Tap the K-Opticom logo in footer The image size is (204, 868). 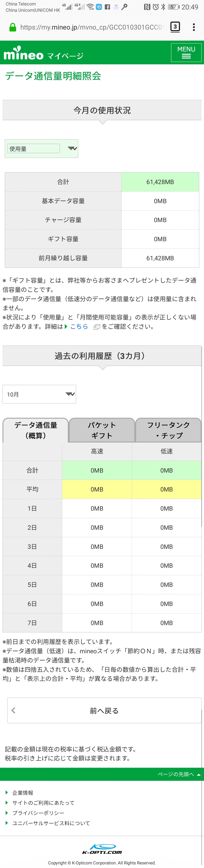tap(102, 849)
